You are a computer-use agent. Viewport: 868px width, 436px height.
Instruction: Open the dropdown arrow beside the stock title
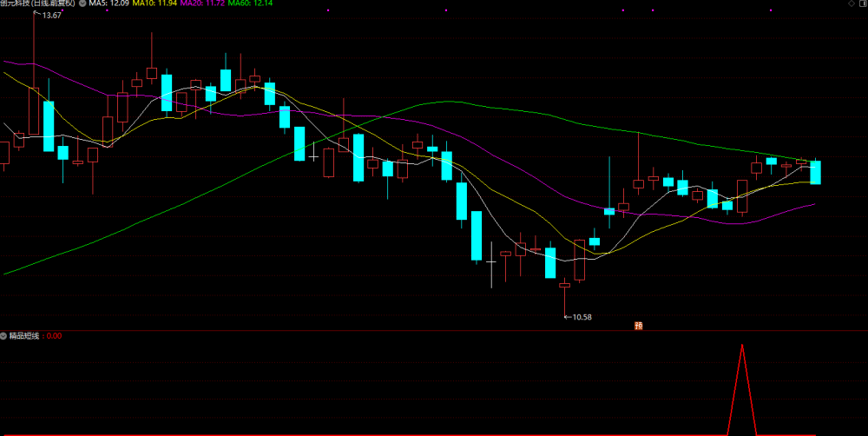point(83,3)
